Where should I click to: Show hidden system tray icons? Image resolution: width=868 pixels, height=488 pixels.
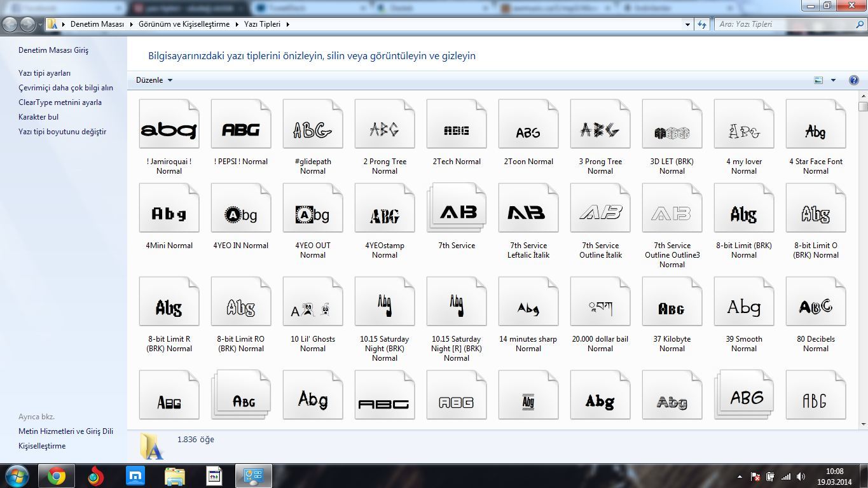(x=739, y=477)
